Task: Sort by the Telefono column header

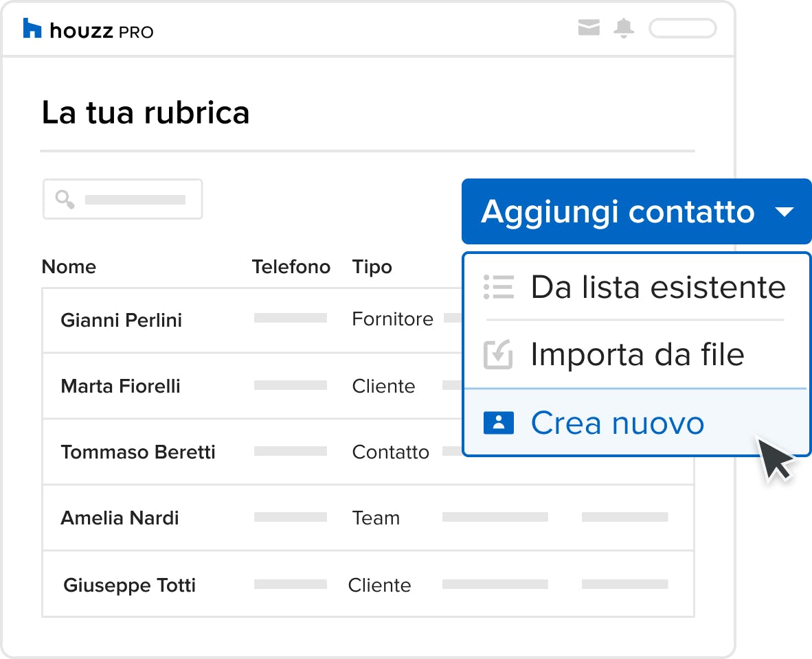Action: coord(291,267)
